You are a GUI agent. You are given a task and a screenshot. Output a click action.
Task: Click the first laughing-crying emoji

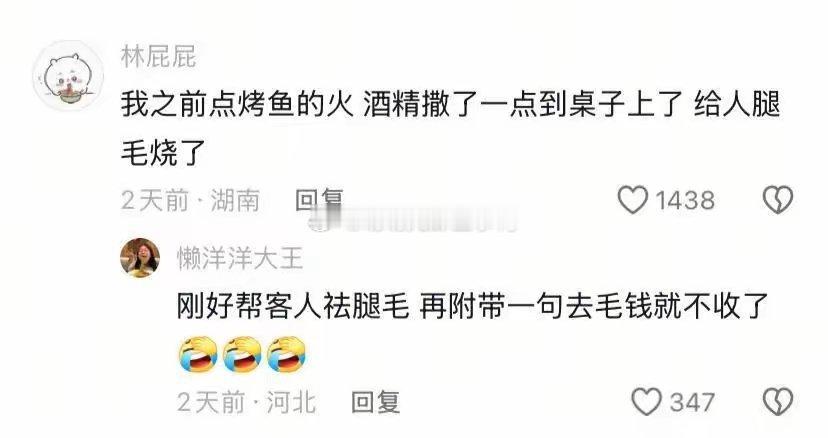199,354
